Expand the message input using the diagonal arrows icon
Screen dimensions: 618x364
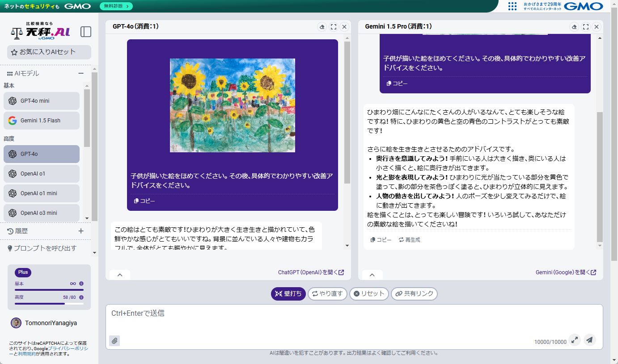(574, 340)
